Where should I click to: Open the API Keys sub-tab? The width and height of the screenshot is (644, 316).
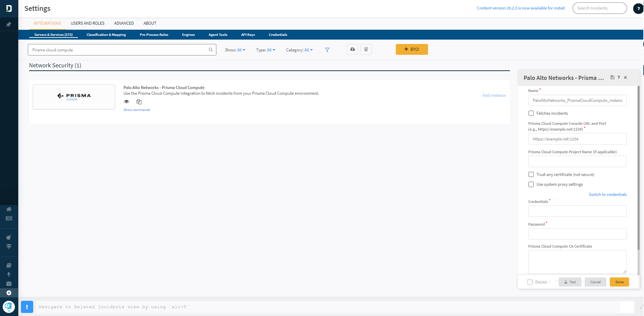(248, 35)
